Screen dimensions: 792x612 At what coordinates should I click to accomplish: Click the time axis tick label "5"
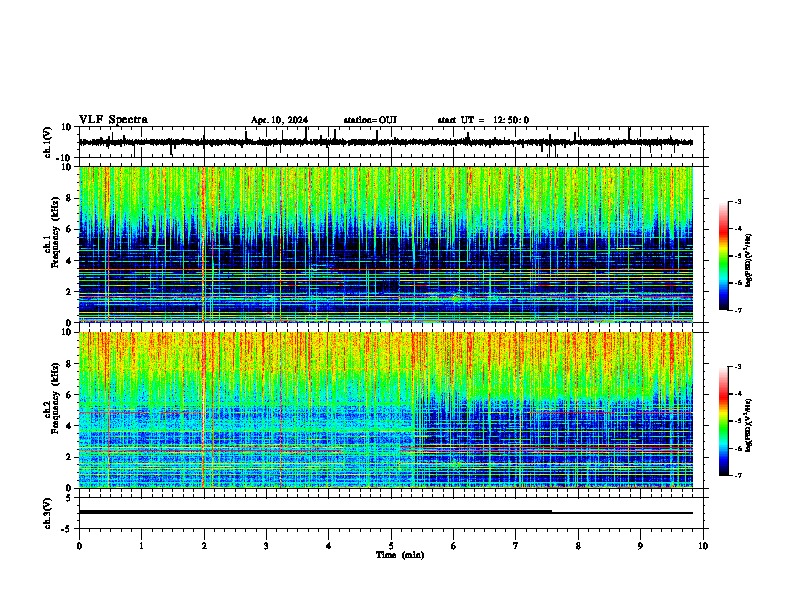(391, 546)
